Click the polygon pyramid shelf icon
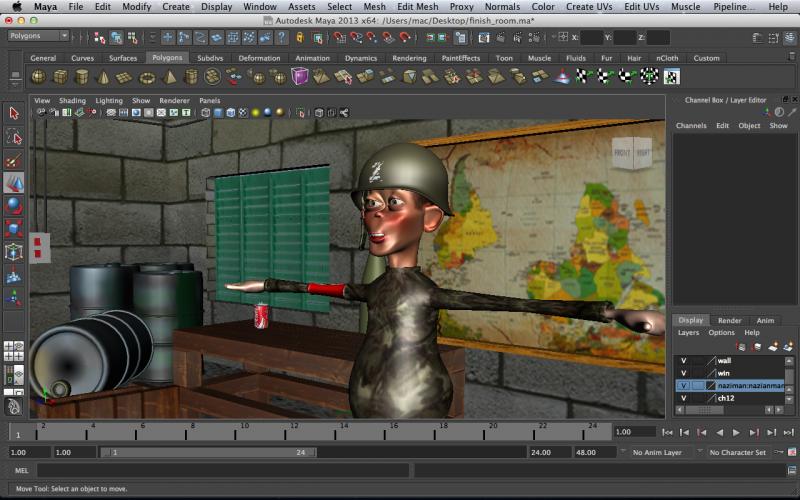 point(170,77)
